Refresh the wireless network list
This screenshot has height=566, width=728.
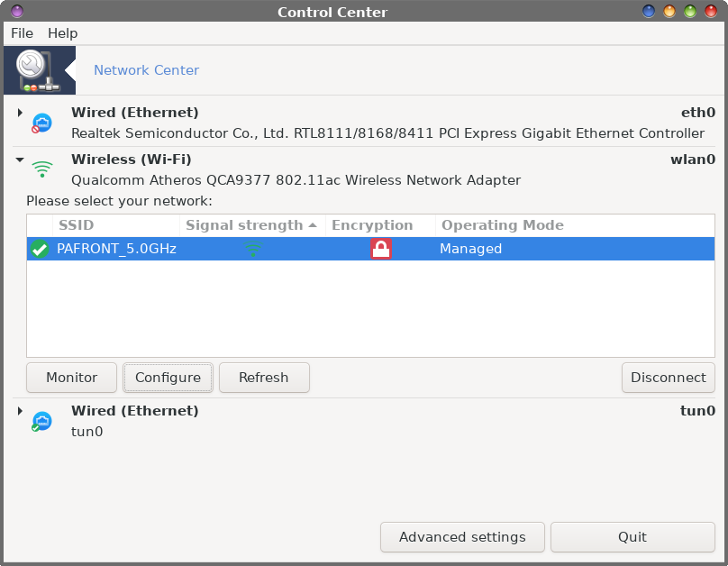264,378
